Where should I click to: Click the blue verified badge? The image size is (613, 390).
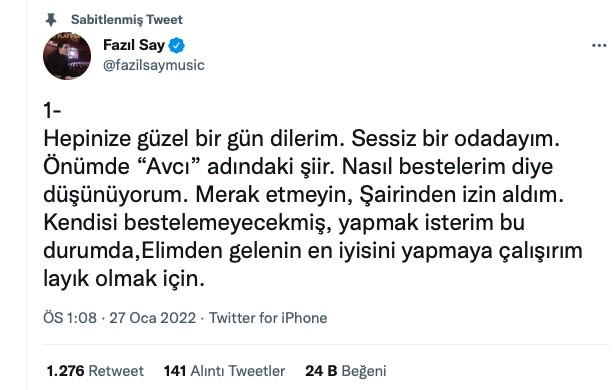point(176,45)
